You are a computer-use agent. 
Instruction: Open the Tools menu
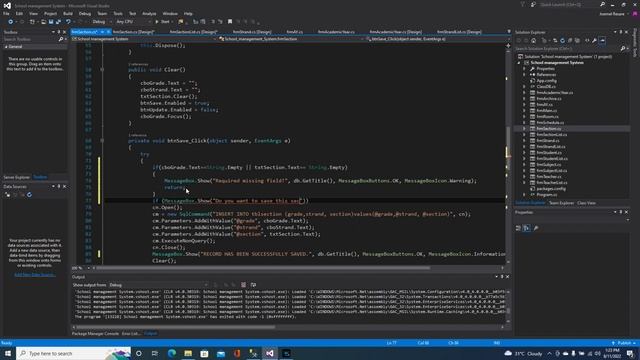pos(118,13)
